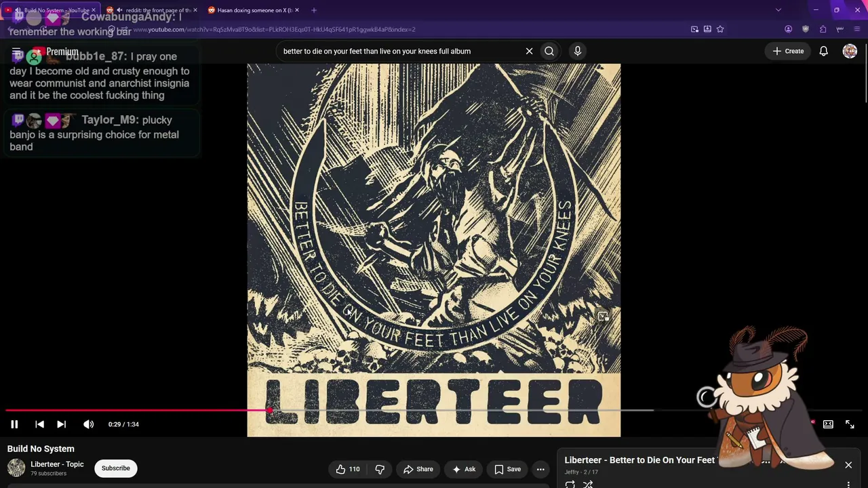Open the YouTube guide hamburger menu

point(16,52)
